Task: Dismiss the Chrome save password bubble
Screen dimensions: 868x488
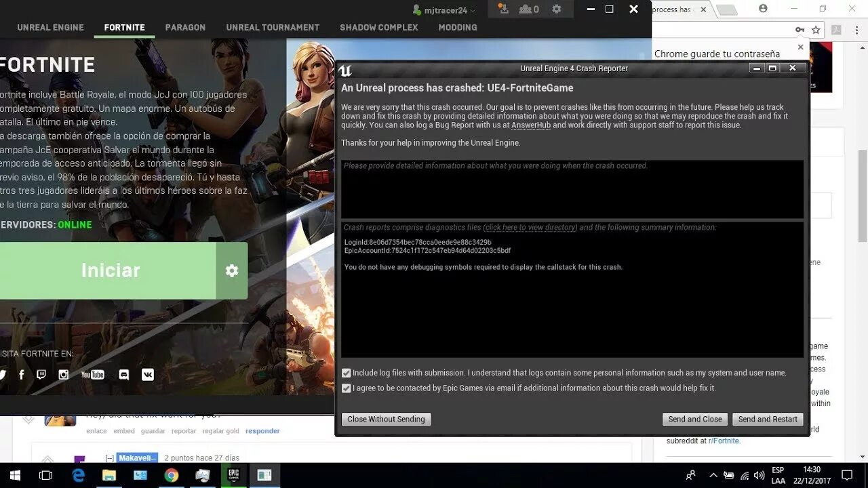Action: (x=800, y=47)
